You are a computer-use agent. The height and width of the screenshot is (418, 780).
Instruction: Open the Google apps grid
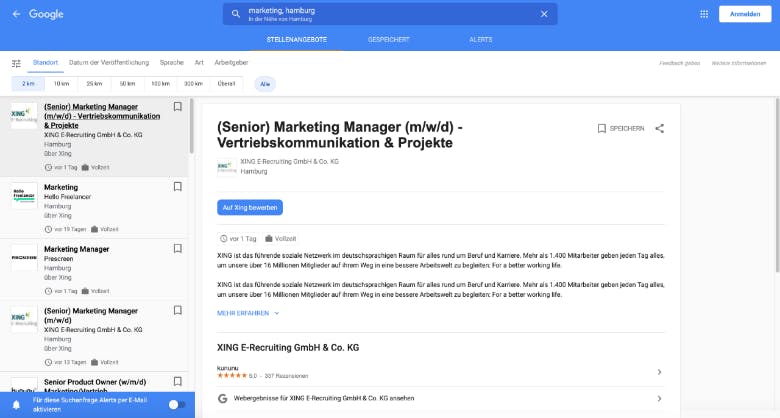704,14
